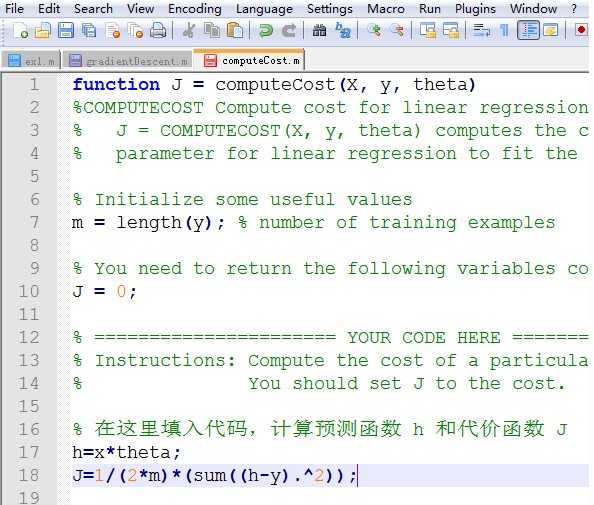Zoom out using the magnifier minus icon
This screenshot has width=594, height=505.
point(397,30)
